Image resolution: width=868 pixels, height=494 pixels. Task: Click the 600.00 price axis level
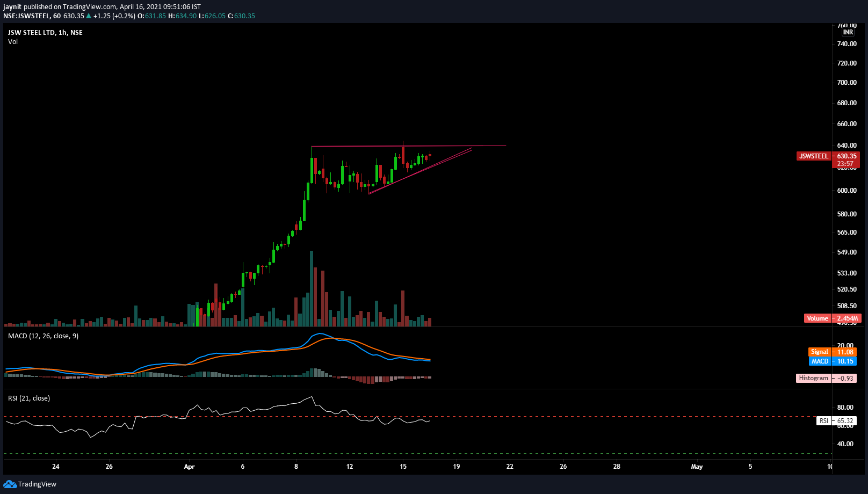click(847, 191)
